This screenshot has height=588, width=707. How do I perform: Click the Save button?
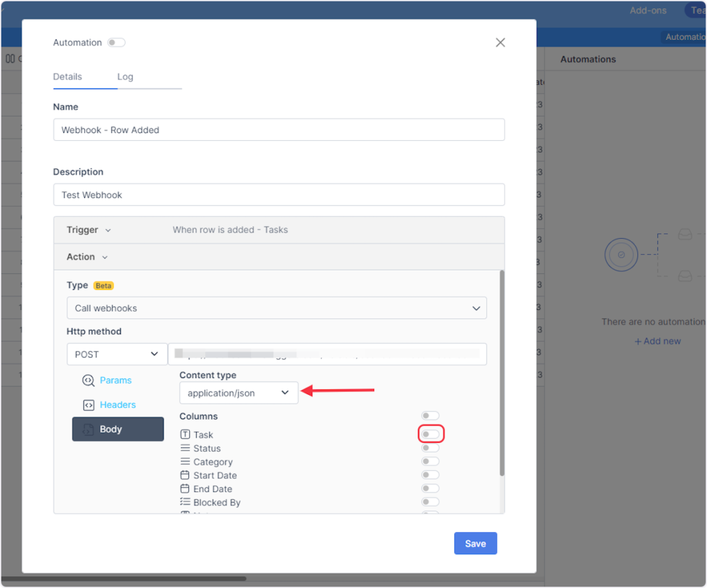coord(475,543)
